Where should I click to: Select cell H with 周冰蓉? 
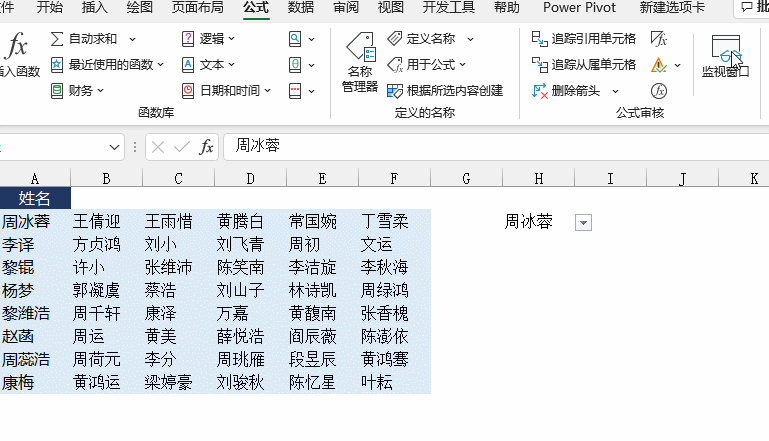pos(538,222)
